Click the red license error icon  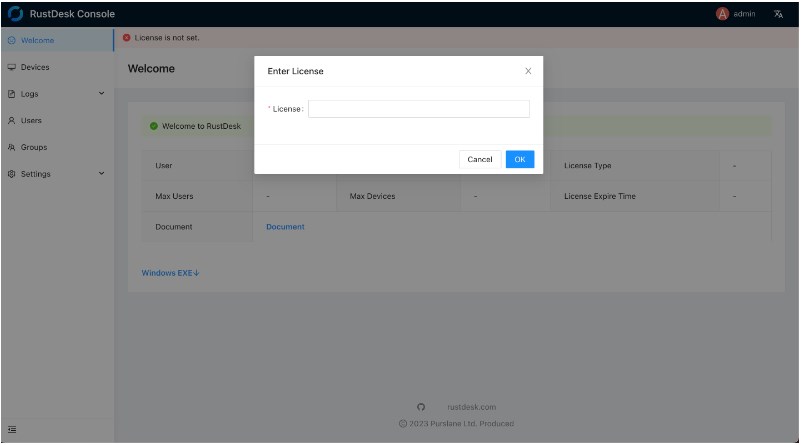coord(126,38)
